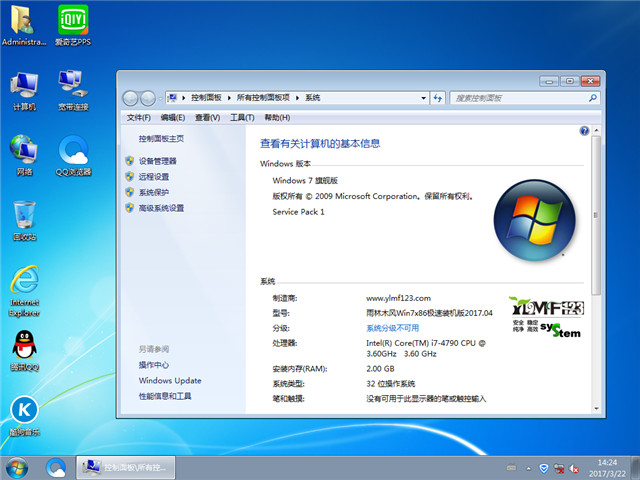Select the heading 查看有关计算机的基本信息
The width and height of the screenshot is (640, 480).
[320, 144]
